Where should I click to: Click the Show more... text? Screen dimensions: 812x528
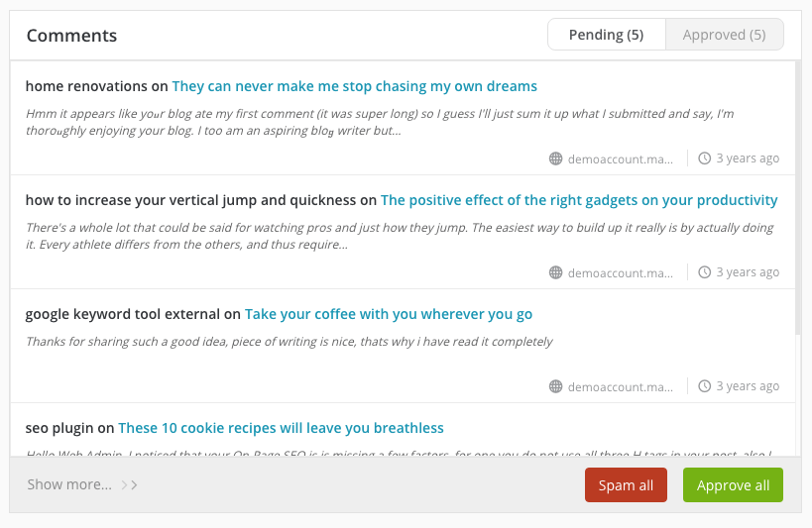(69, 485)
